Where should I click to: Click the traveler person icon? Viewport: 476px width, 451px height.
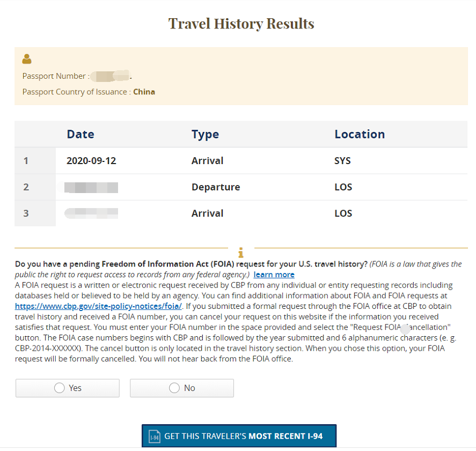(27, 59)
